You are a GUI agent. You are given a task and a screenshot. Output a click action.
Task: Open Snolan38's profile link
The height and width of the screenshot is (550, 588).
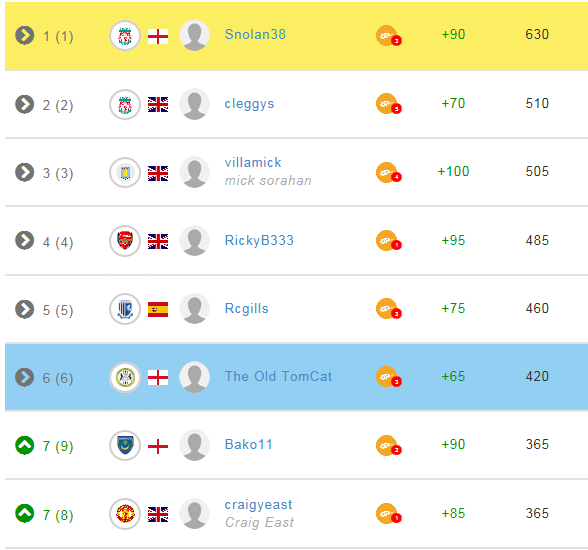click(x=255, y=34)
